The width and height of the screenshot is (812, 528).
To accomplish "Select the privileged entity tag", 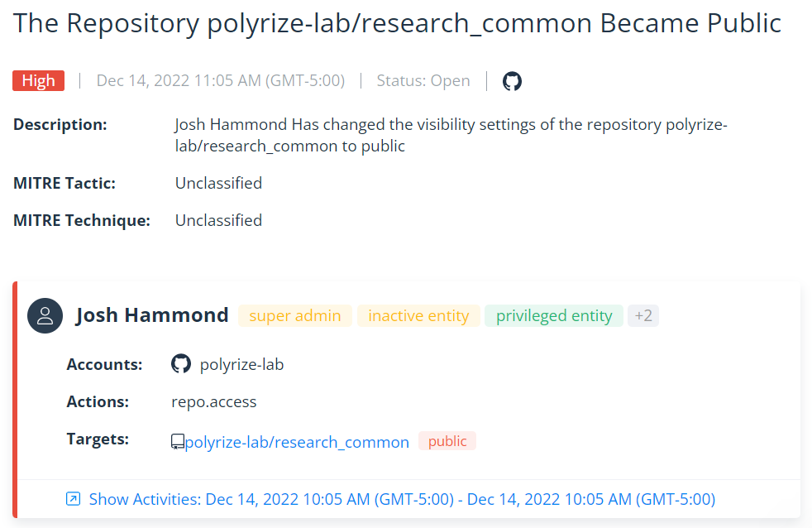I will pyautogui.click(x=554, y=315).
